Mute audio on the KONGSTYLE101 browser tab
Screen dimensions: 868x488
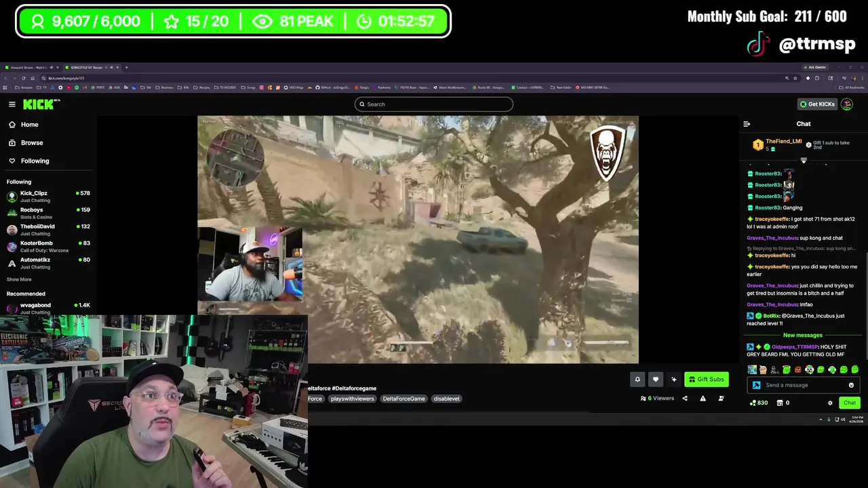pos(111,67)
